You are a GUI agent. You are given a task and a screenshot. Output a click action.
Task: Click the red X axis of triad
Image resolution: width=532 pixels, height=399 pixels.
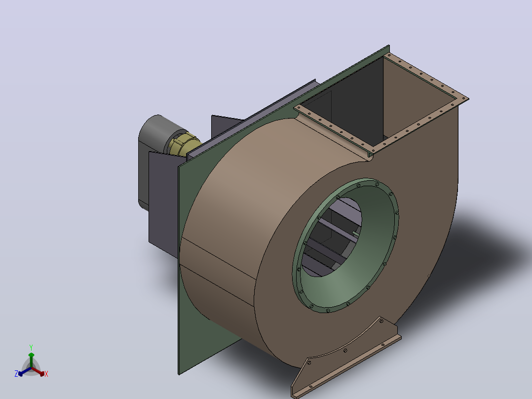39,372
